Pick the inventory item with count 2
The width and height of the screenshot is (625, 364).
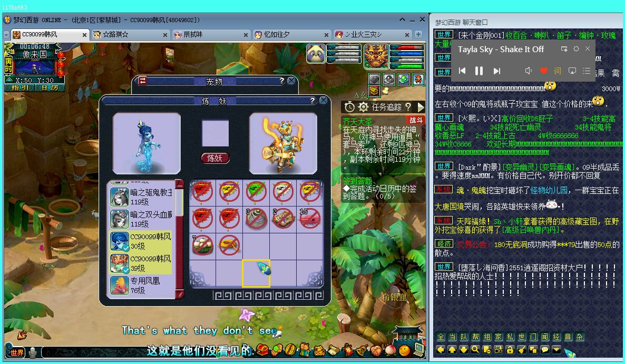pyautogui.click(x=282, y=218)
